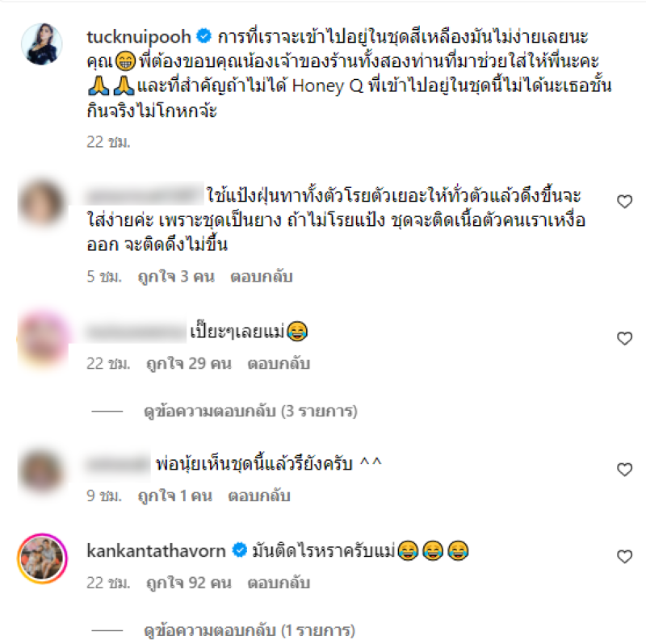Reply to the comment with 29 likes
The width and height of the screenshot is (646, 644).
pyautogui.click(x=279, y=364)
